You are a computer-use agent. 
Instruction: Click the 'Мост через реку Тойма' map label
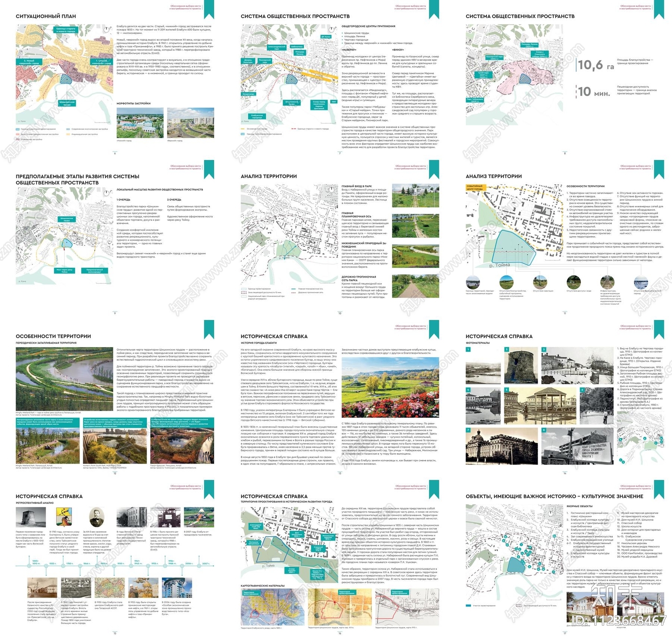coord(65,270)
